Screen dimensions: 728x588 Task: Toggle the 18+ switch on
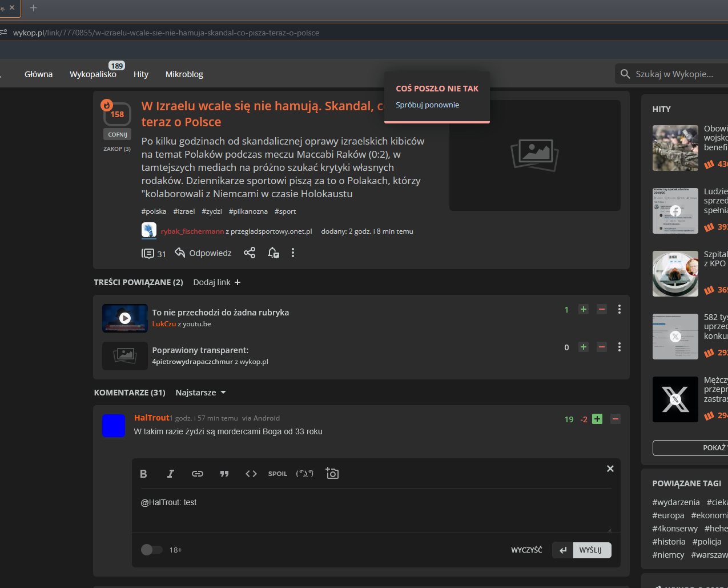tap(151, 550)
